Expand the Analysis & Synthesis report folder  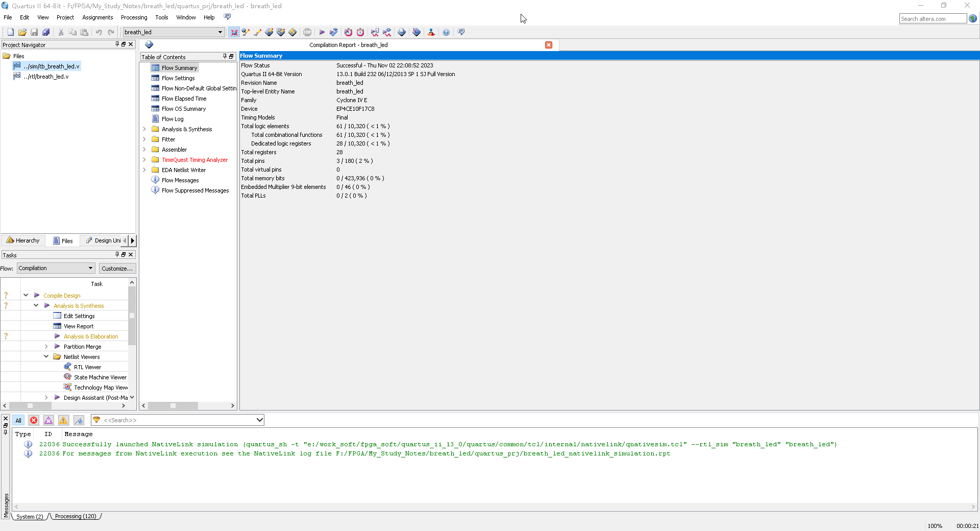144,129
